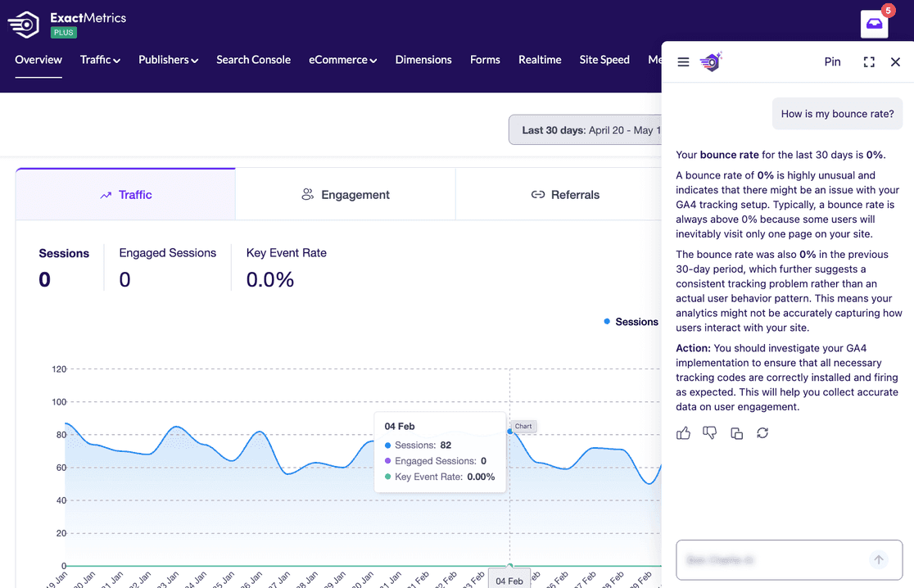Expand the chat panel to fullscreen
The width and height of the screenshot is (914, 588).
pyautogui.click(x=868, y=61)
